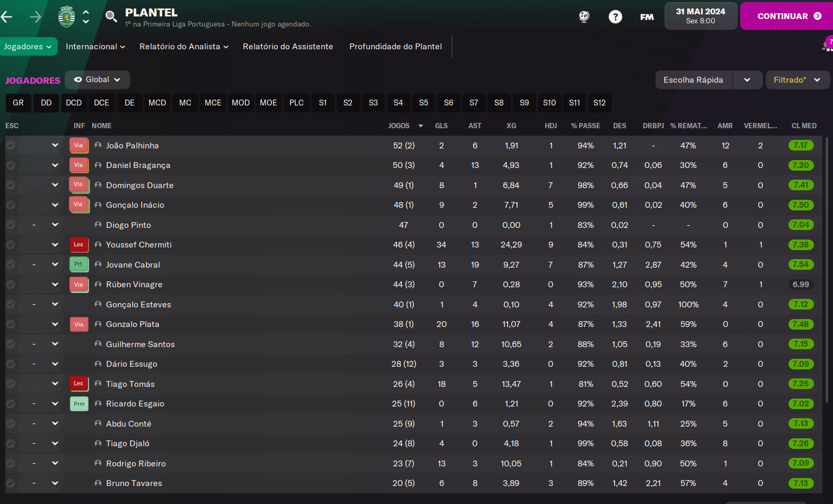Open the FM menu logo
Viewport: 833px width, 504px height.
click(x=647, y=17)
